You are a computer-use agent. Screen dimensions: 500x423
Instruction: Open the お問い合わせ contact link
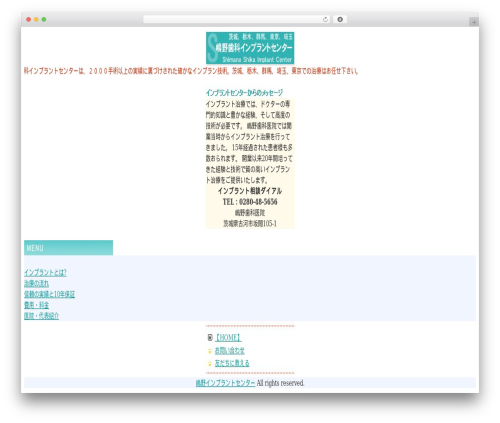coord(230,351)
